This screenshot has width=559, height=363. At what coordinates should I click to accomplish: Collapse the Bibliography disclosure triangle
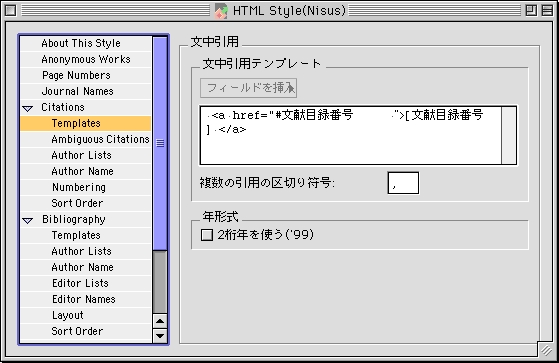(28, 220)
